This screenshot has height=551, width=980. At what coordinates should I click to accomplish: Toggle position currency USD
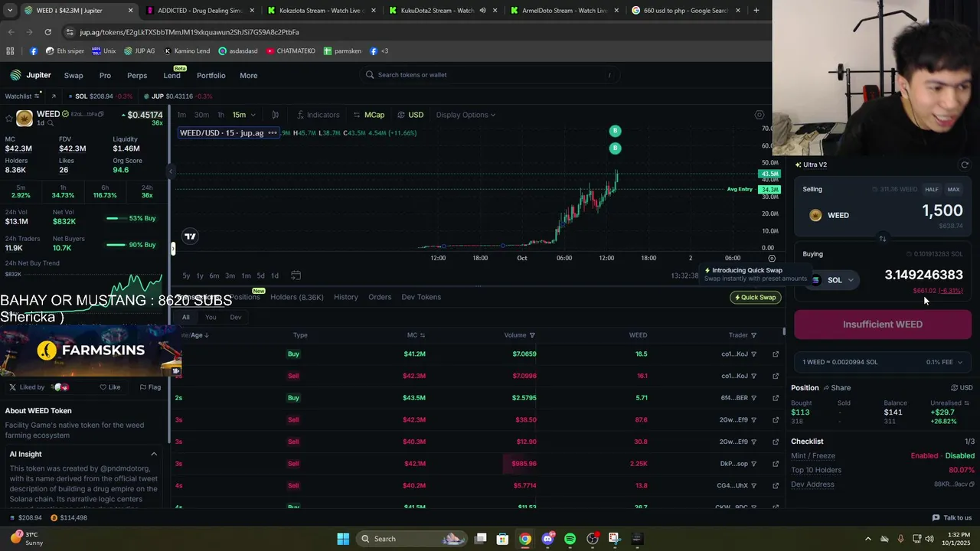click(962, 388)
